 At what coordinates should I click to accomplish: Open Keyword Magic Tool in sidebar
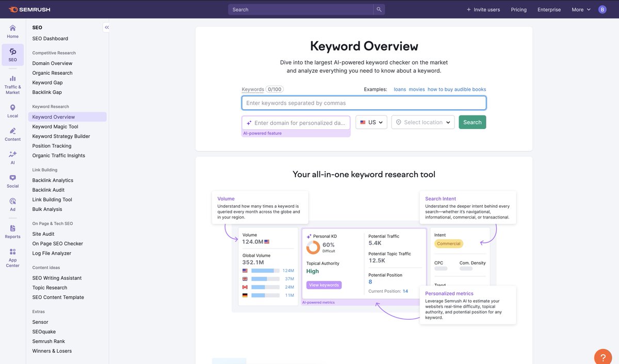[55, 127]
